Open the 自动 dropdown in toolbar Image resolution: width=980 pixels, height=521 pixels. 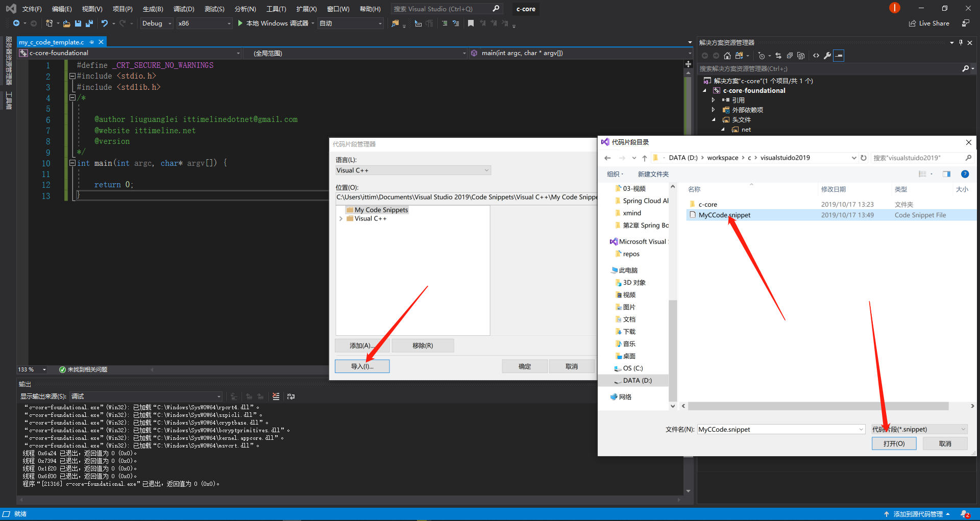coord(351,23)
